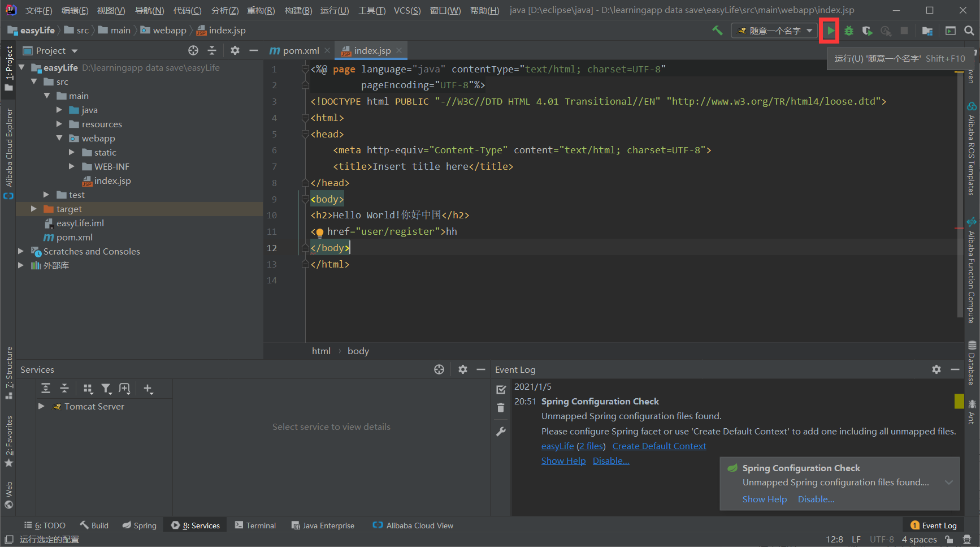Open the 文件(F) menu
The height and width of the screenshot is (547, 980).
pyautogui.click(x=39, y=10)
